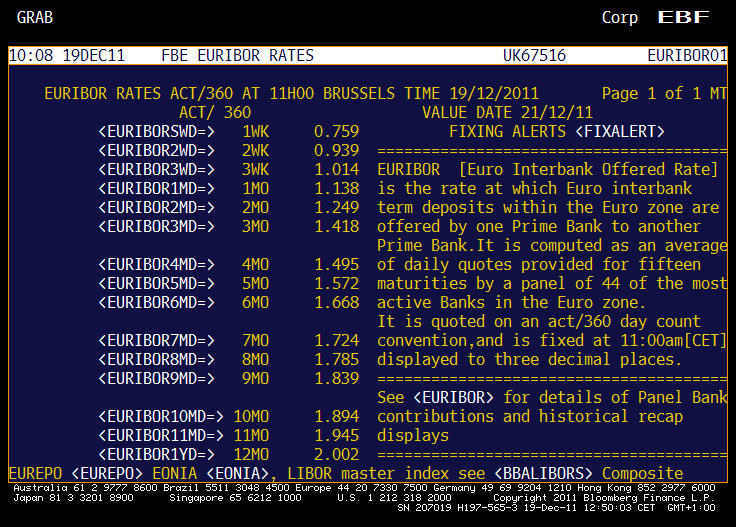Viewport: 736px width, 527px height.
Task: Open the <EURIBORSWD=> 1-week ticker link
Action: click(157, 131)
